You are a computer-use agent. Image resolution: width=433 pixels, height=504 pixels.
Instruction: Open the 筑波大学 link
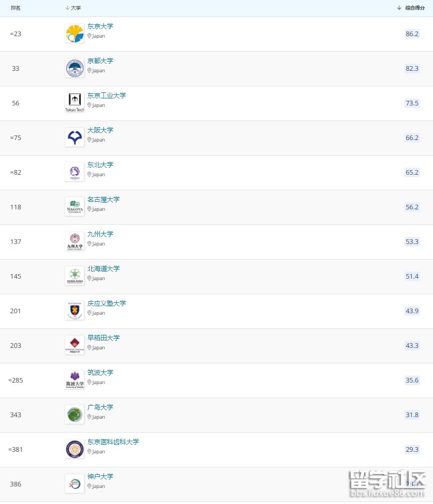(x=100, y=373)
